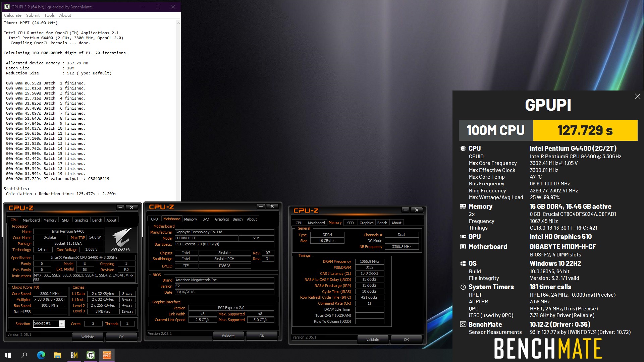Select Graphics tab in first CPU-Z window
644x362 pixels.
pyautogui.click(x=82, y=220)
